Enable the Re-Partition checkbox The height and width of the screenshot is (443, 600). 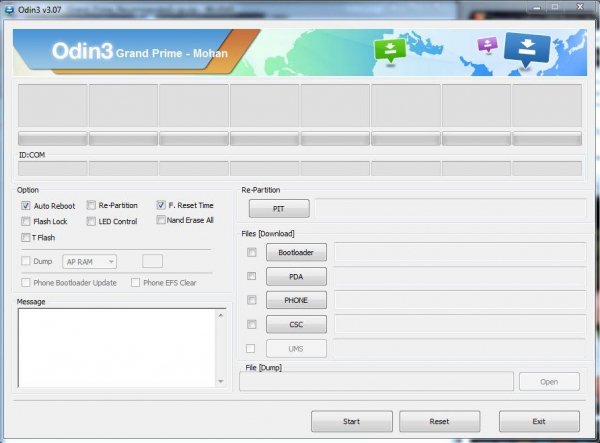click(91, 205)
